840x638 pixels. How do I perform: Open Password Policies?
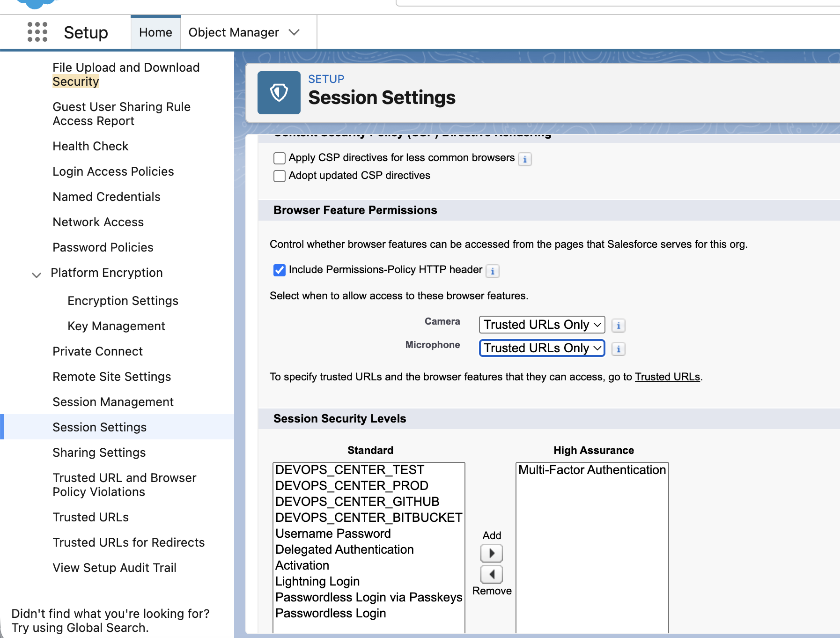[x=103, y=247]
